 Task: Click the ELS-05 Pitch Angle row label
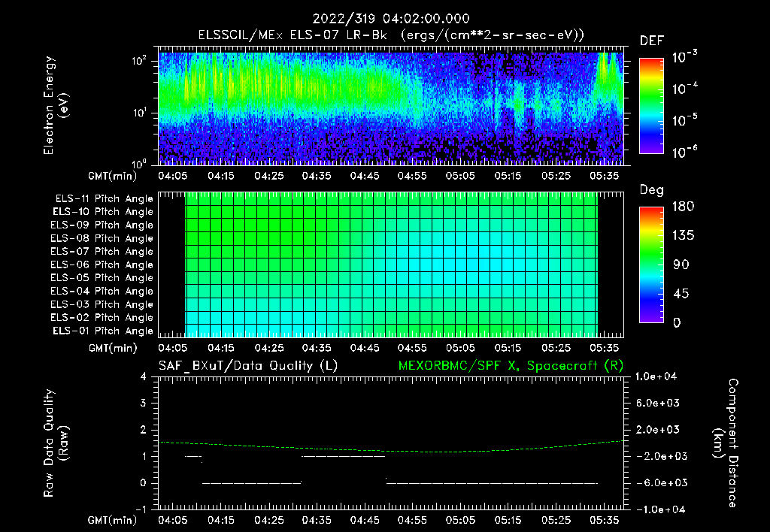[x=102, y=278]
